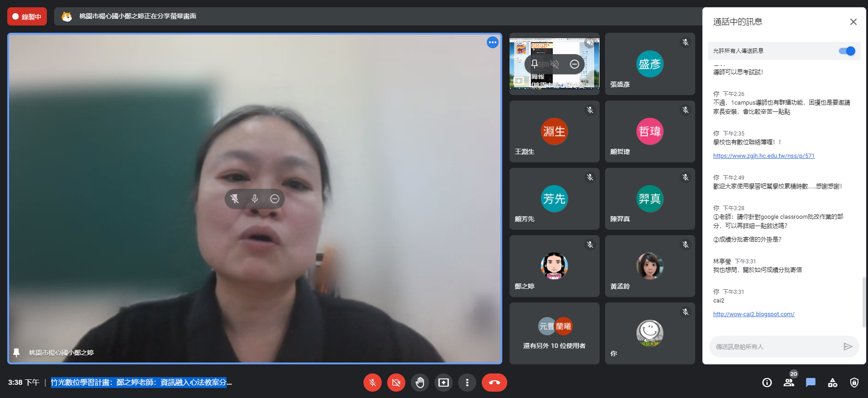
Task: Open the zgjh.hc.edu.tw link in chat
Action: [x=763, y=156]
